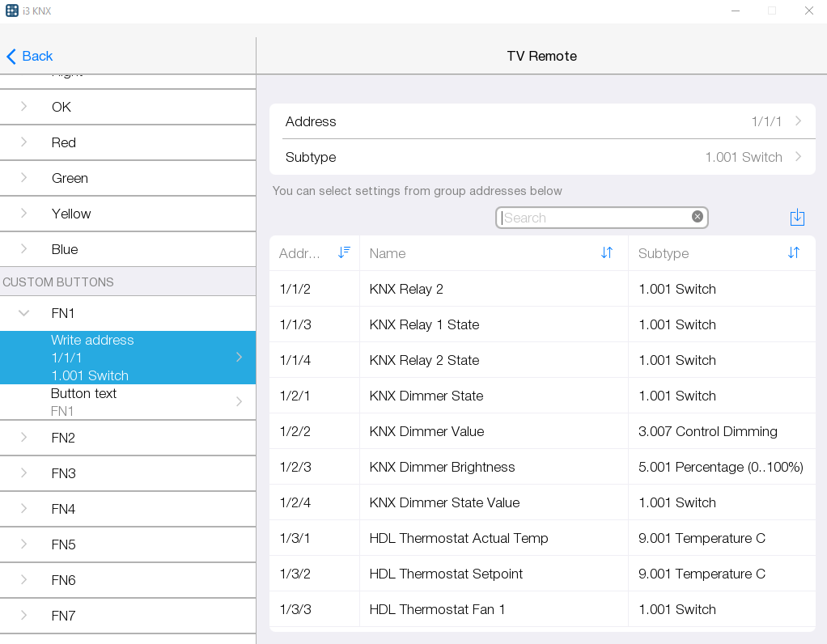The height and width of the screenshot is (644, 827).
Task: Open Address setting chevron arrow
Action: (798, 121)
